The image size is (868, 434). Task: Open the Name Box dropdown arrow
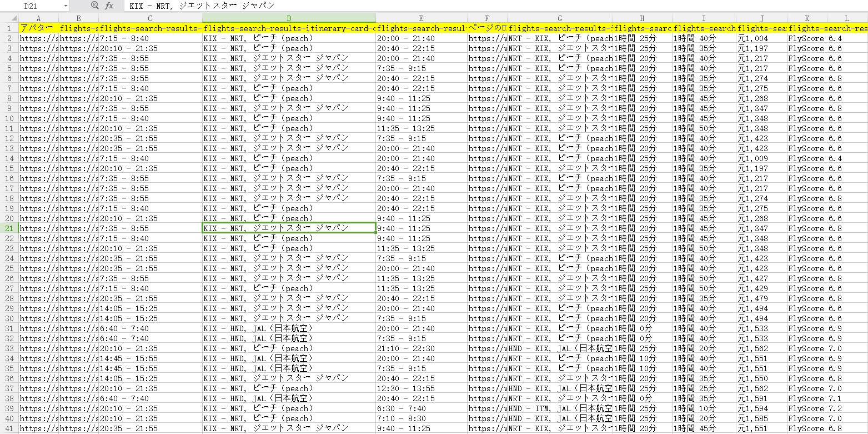coord(66,6)
